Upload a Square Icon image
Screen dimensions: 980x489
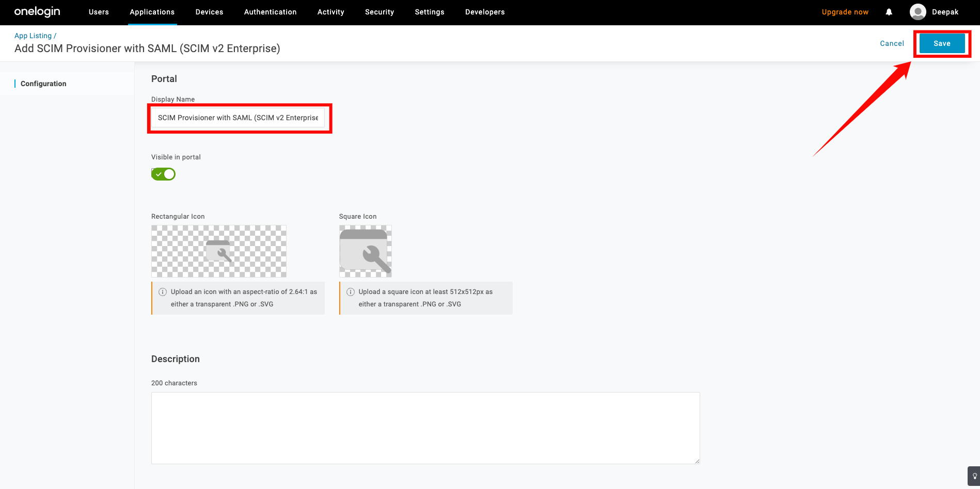(366, 251)
